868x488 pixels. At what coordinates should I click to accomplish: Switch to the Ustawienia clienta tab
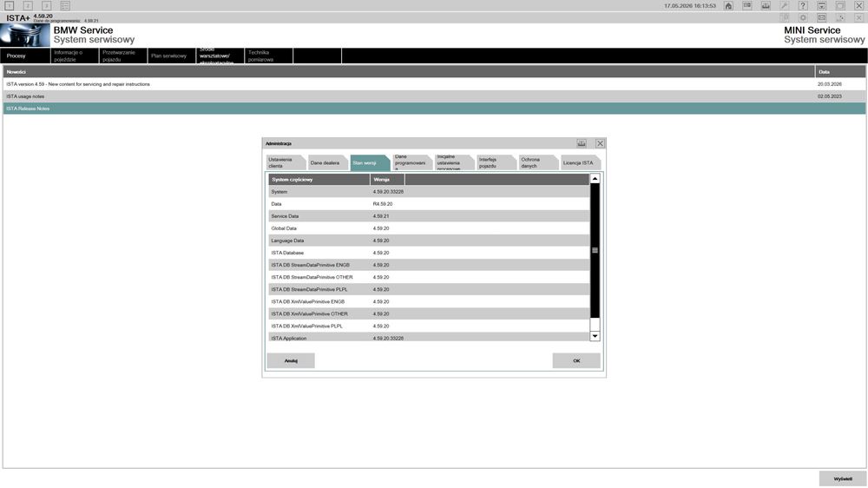(x=285, y=163)
